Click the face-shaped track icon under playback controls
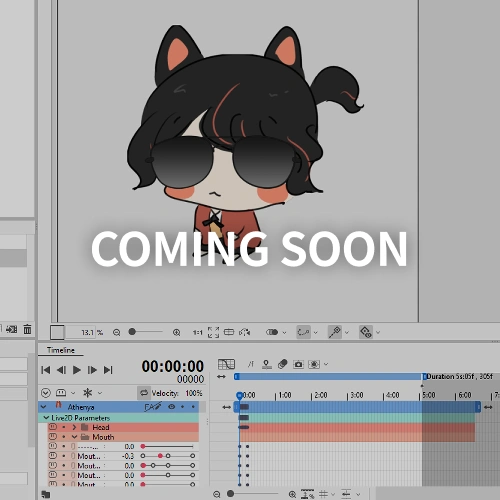Viewport: 500px width, 500px height. (x=61, y=393)
